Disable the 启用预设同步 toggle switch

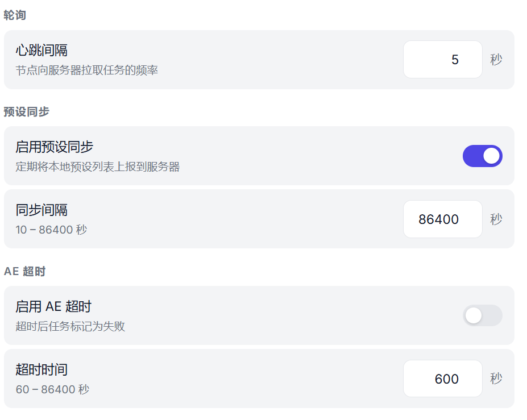tap(482, 156)
